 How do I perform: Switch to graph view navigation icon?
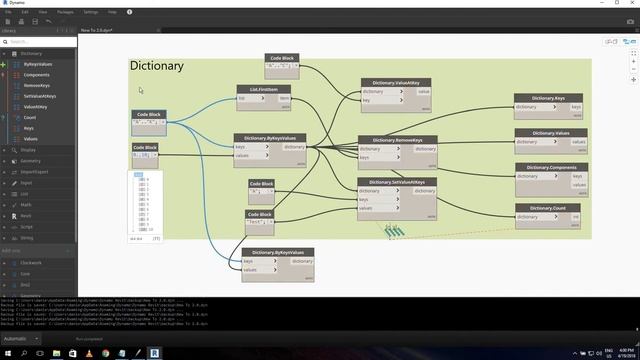point(629,42)
